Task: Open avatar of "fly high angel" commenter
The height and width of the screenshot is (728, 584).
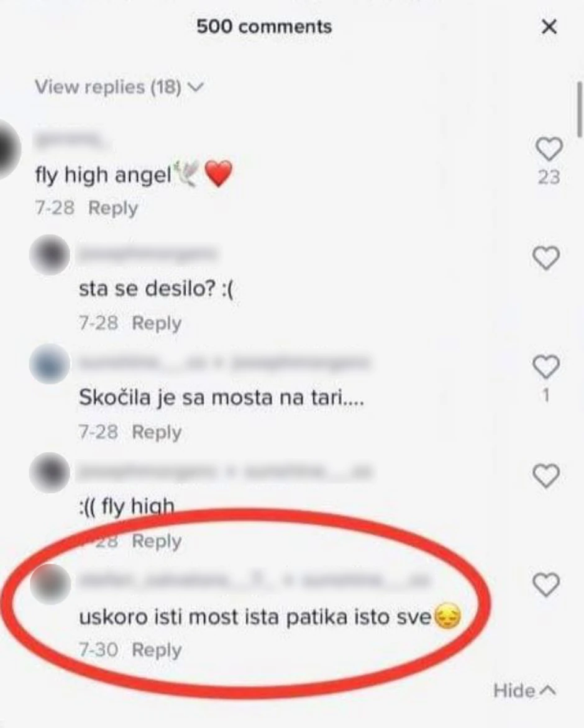Action: click(8, 150)
